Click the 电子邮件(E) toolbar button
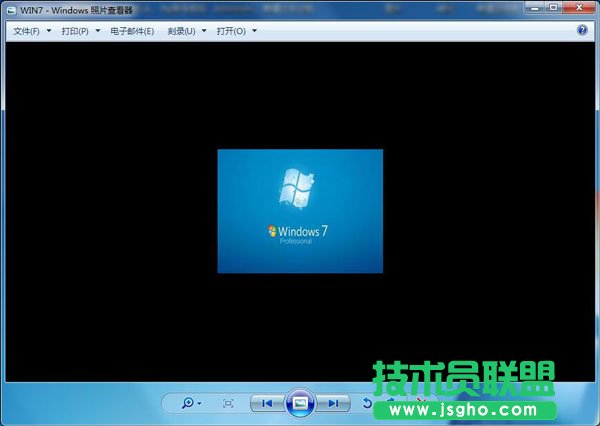 [x=132, y=31]
